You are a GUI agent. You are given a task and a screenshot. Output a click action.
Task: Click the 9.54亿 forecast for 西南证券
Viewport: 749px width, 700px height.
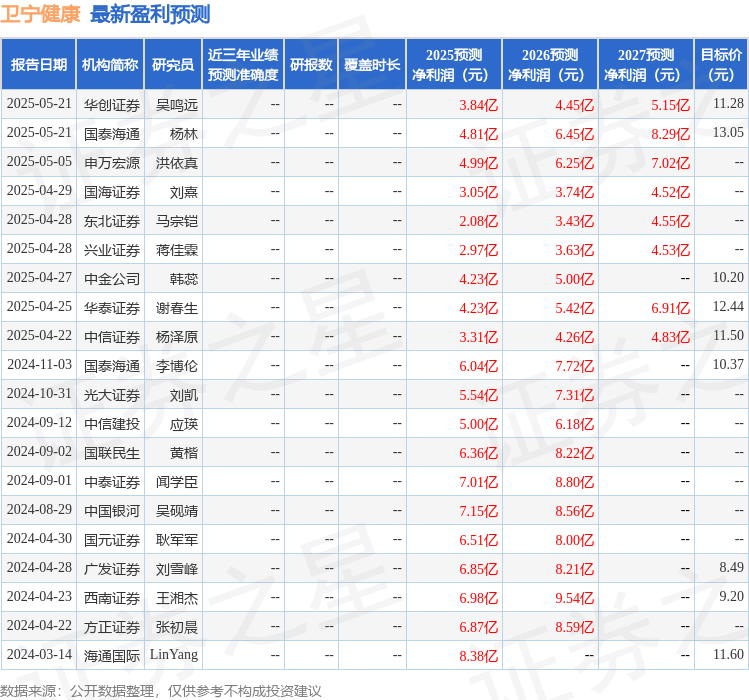tap(574, 597)
